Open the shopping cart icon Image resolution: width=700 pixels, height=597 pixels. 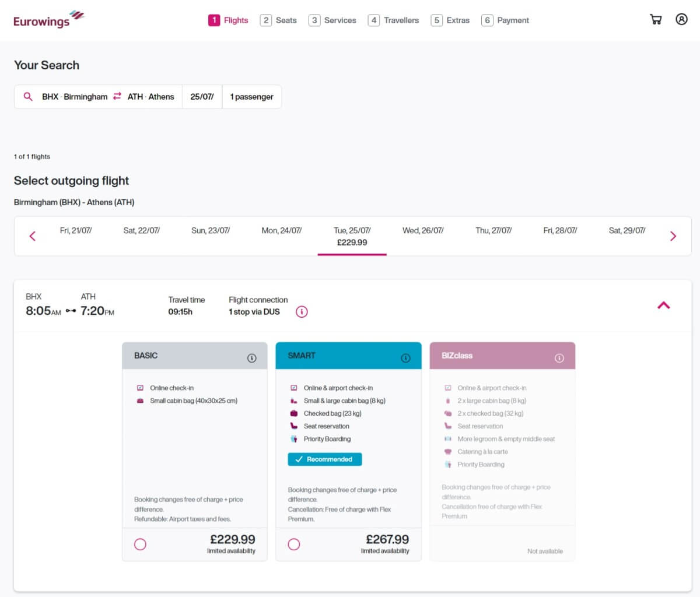click(x=656, y=19)
